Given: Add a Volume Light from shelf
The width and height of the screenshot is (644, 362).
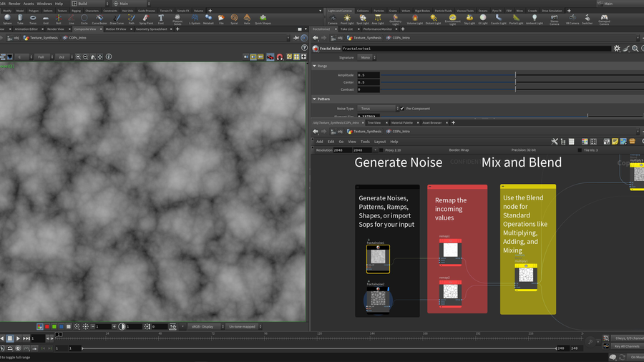Looking at the screenshot, I should point(415,19).
